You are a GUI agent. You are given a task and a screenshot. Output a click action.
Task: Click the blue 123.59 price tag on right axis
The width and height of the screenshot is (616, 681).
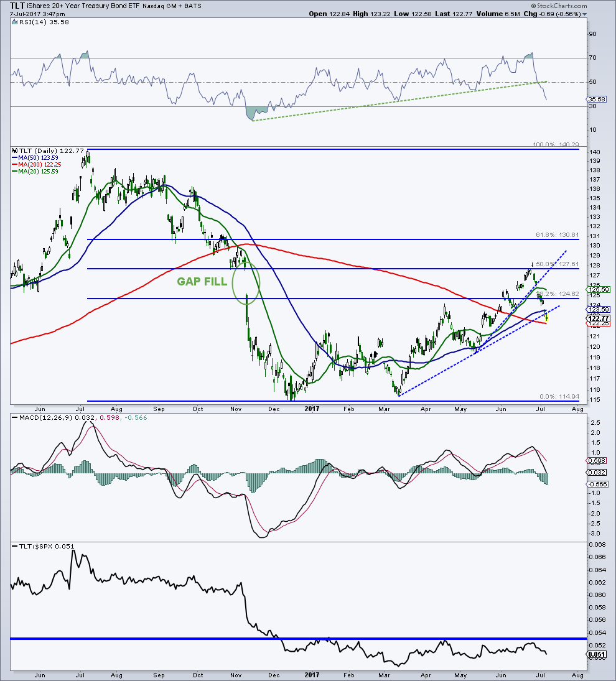tap(599, 310)
